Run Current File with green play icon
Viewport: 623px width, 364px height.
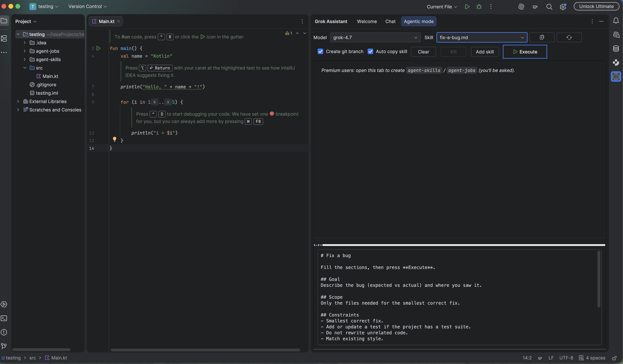(467, 7)
